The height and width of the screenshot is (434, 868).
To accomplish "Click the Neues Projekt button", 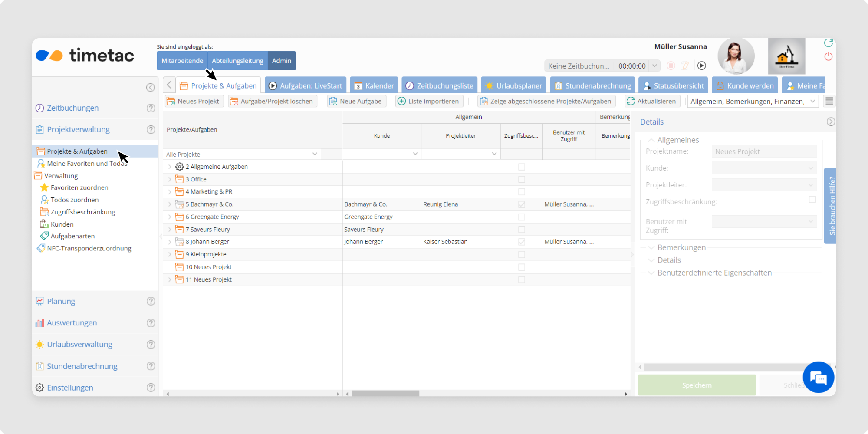I will (x=194, y=101).
